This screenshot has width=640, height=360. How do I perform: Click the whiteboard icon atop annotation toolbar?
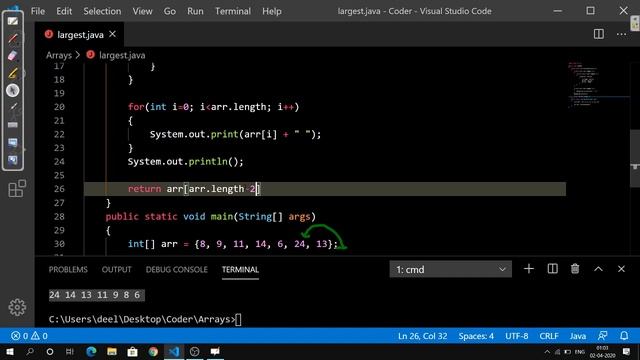[13, 21]
